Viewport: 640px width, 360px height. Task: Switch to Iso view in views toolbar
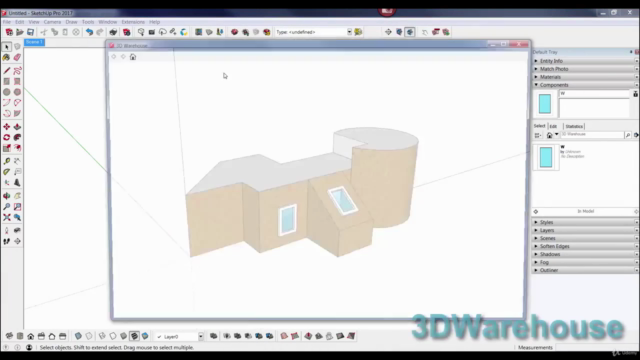[9, 336]
